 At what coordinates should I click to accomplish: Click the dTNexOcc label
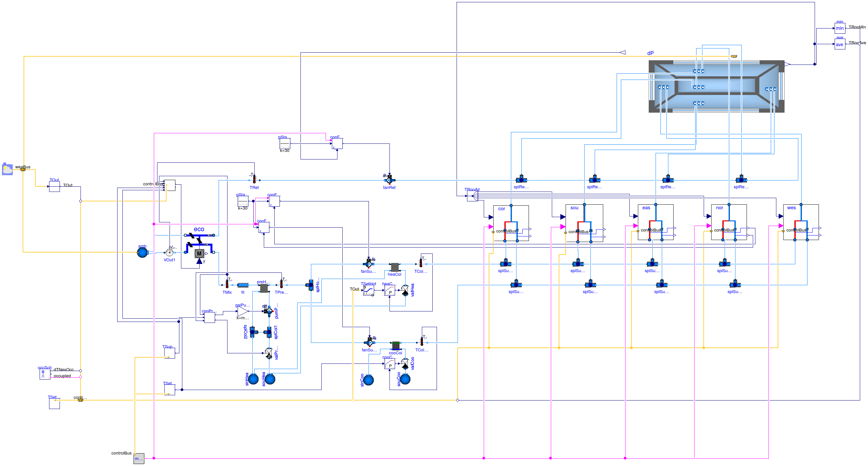click(x=64, y=370)
